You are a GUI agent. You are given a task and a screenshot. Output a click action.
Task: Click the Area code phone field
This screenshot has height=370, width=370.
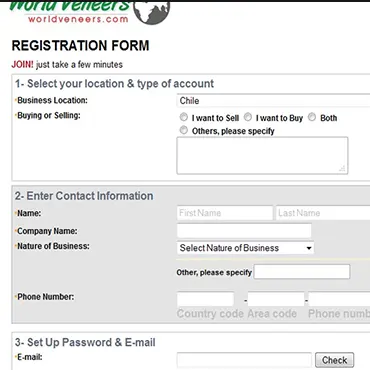(x=276, y=299)
